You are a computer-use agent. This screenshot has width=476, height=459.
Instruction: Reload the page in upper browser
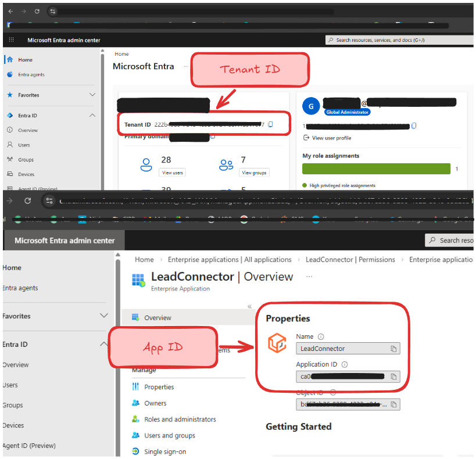pos(37,11)
